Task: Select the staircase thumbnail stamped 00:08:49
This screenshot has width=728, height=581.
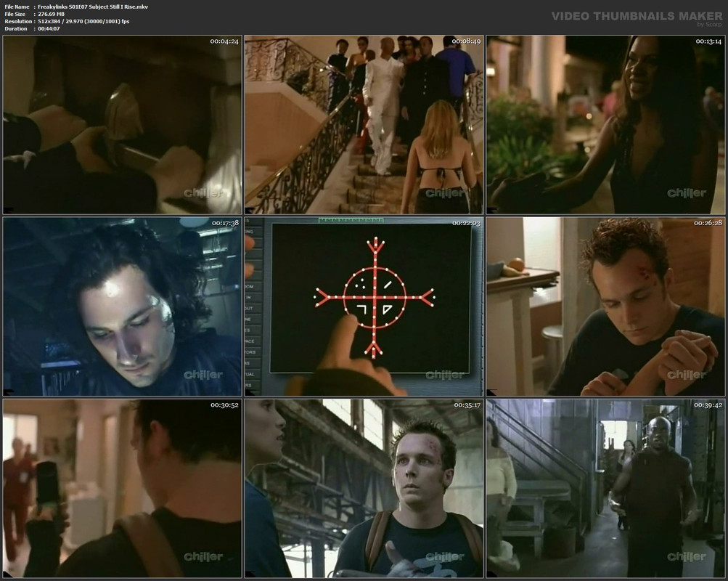Action: (364, 125)
